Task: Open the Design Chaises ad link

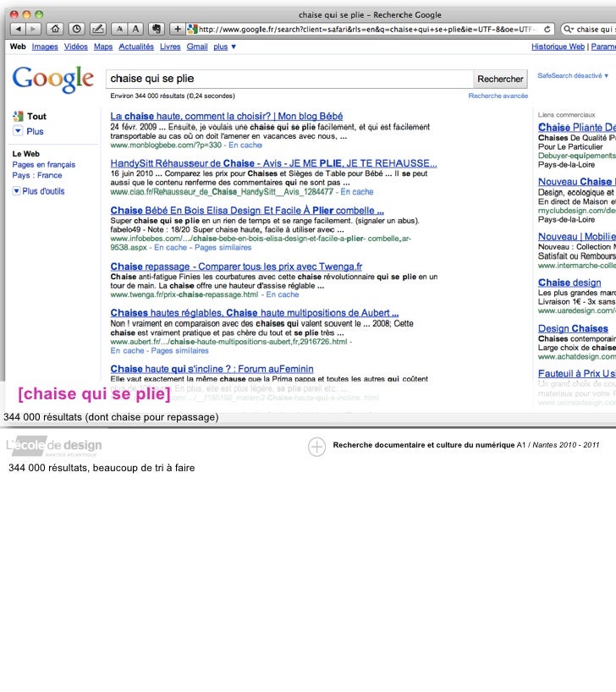Action: click(x=573, y=328)
